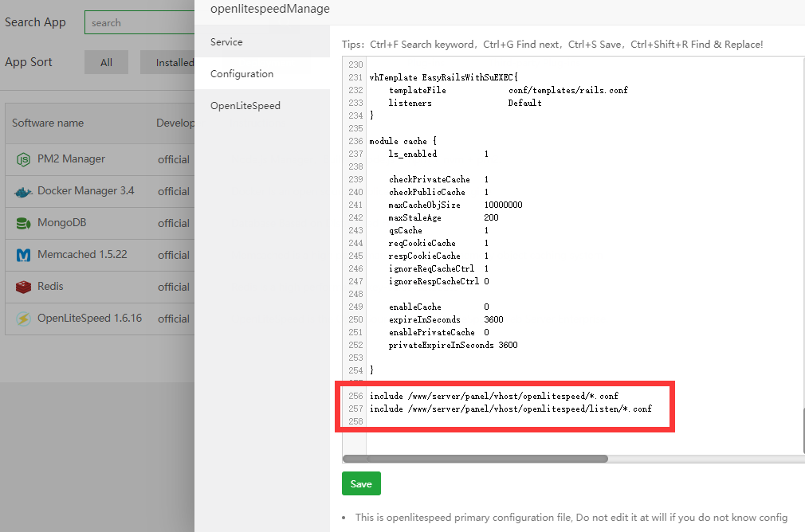This screenshot has height=532, width=805.
Task: Click the MongoDB database icon
Action: [23, 223]
